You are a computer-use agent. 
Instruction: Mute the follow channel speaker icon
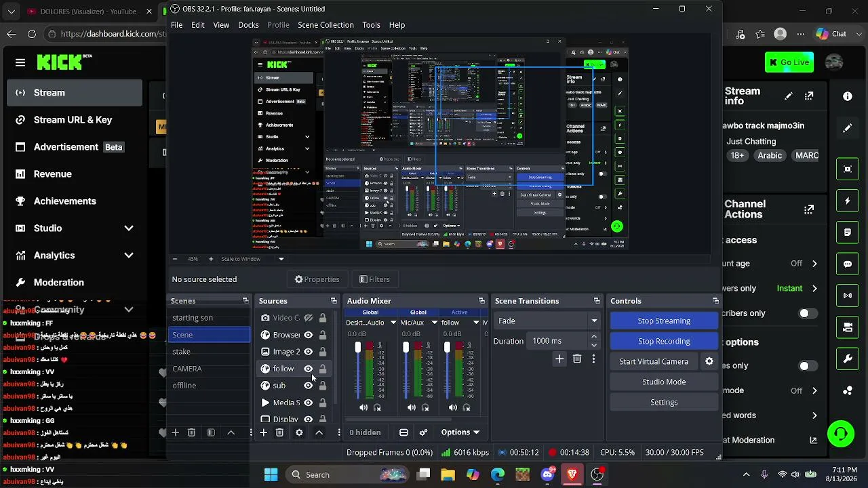452,407
